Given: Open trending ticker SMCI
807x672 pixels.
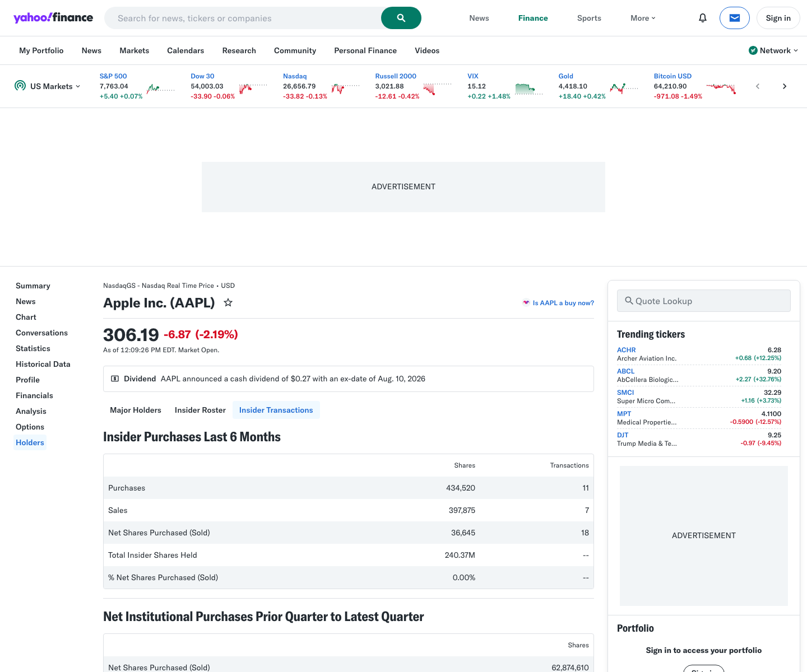Looking at the screenshot, I should pyautogui.click(x=625, y=393).
